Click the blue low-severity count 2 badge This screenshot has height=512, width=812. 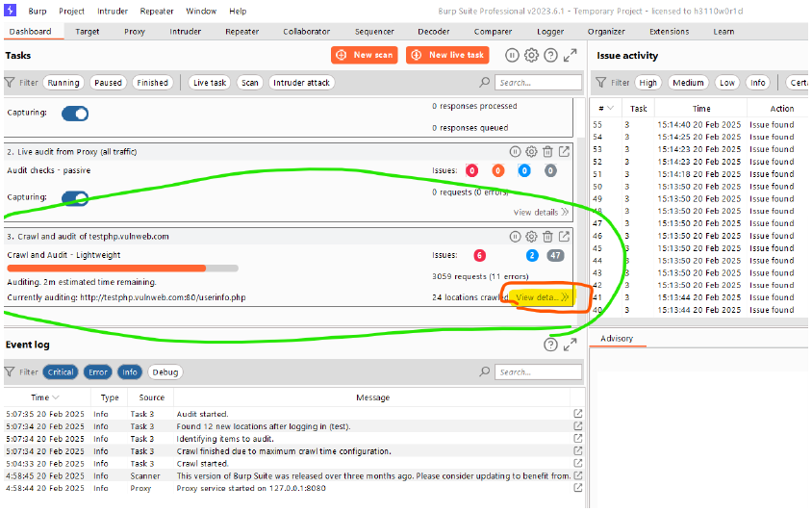[x=532, y=255]
